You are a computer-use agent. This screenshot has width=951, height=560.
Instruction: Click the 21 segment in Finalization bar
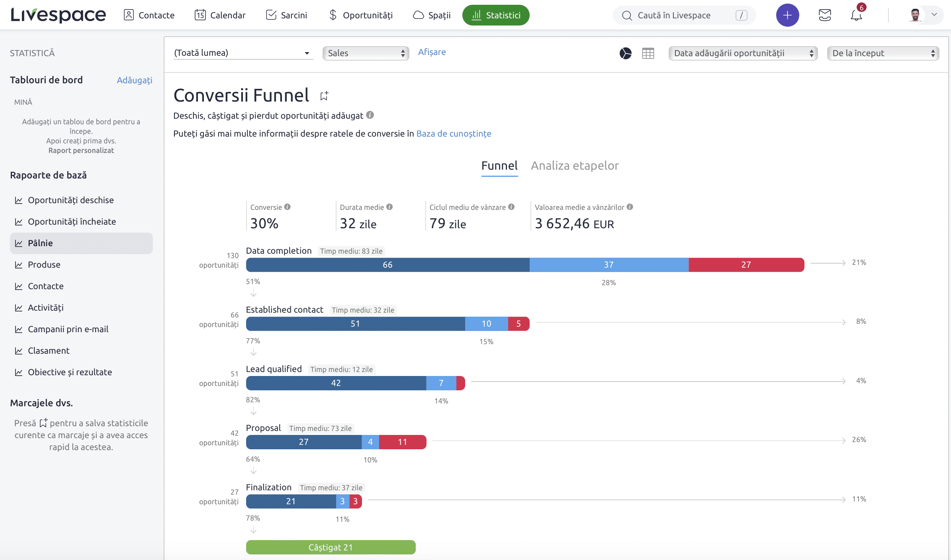click(x=291, y=501)
